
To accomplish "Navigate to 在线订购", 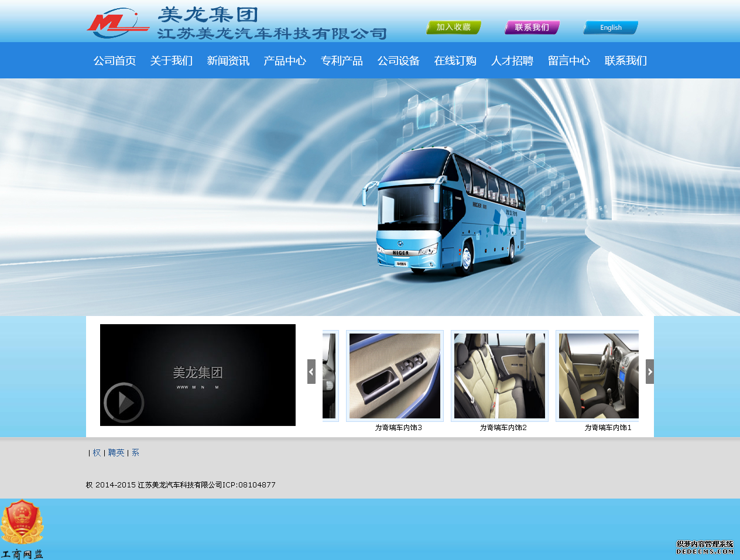I will click(455, 61).
